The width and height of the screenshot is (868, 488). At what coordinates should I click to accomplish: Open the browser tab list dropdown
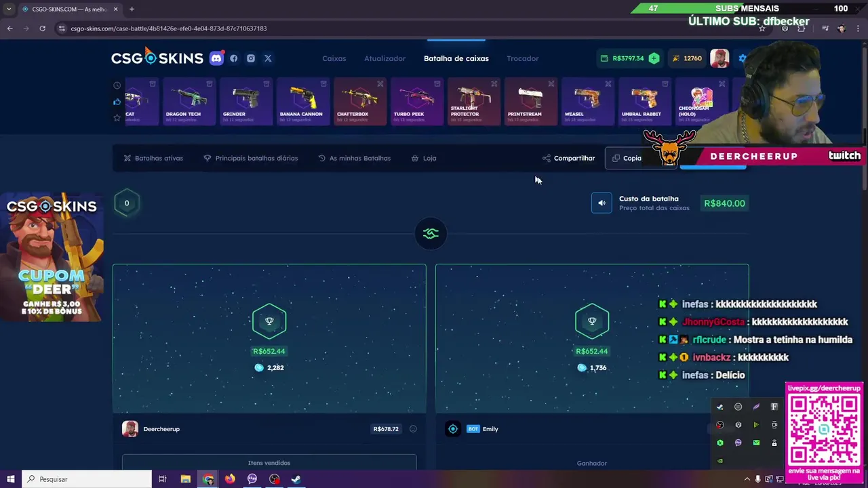[9, 9]
